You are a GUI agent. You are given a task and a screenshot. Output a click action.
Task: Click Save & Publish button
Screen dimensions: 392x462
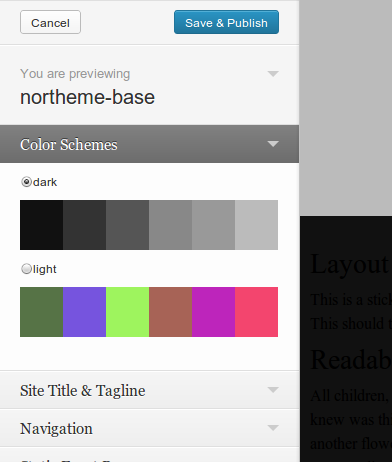226,22
